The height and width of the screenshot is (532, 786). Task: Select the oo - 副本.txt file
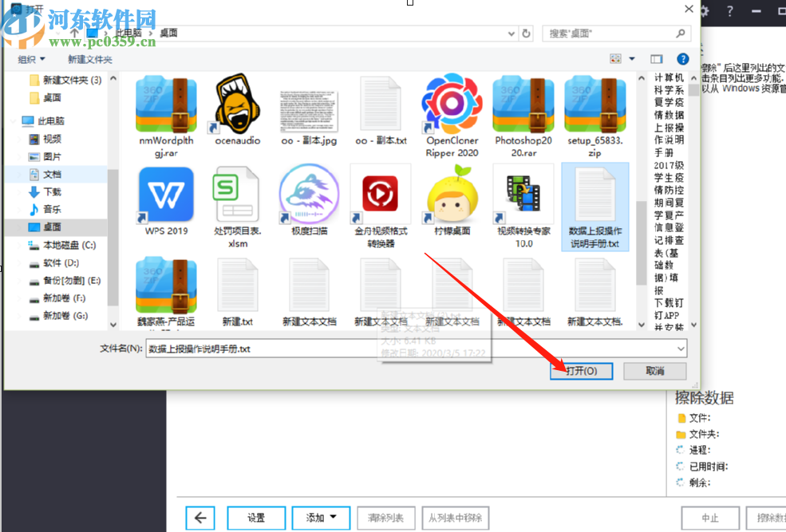(x=381, y=110)
